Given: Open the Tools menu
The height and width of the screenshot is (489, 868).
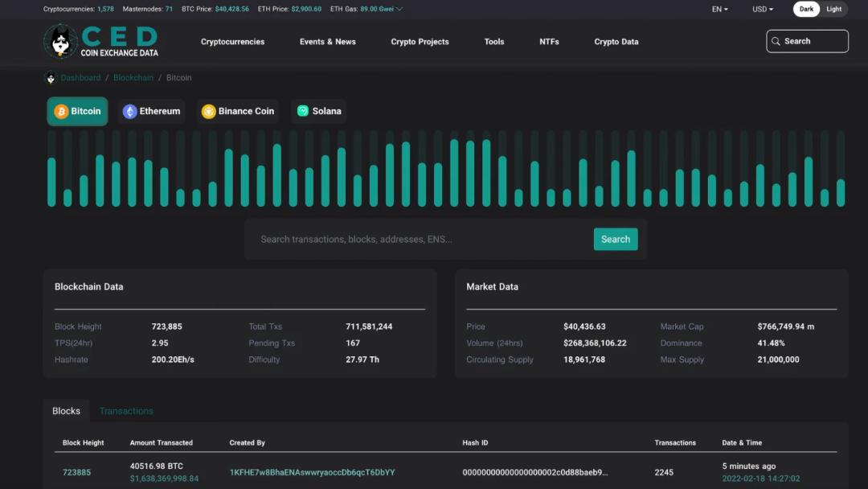Looking at the screenshot, I should [x=494, y=42].
